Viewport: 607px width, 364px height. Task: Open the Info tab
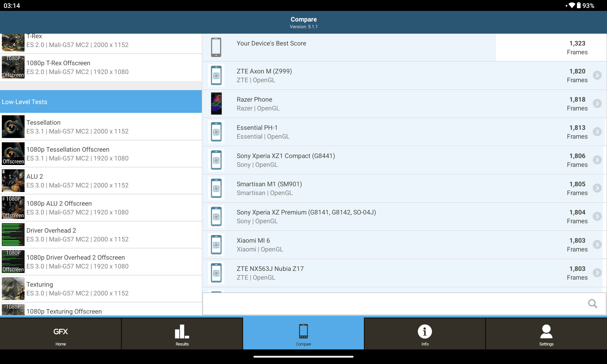point(425,334)
